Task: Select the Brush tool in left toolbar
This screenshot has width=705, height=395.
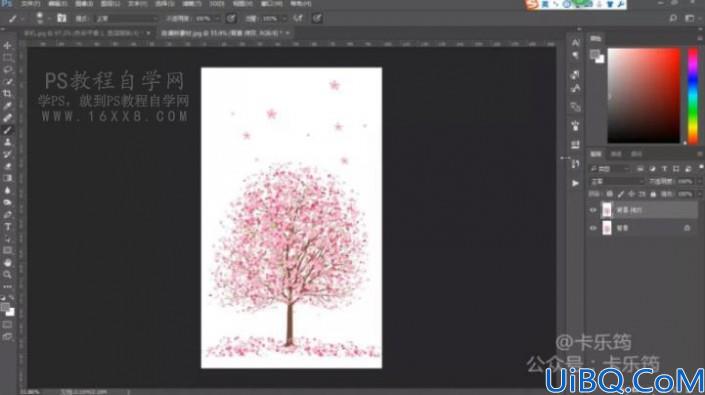Action: [x=8, y=130]
